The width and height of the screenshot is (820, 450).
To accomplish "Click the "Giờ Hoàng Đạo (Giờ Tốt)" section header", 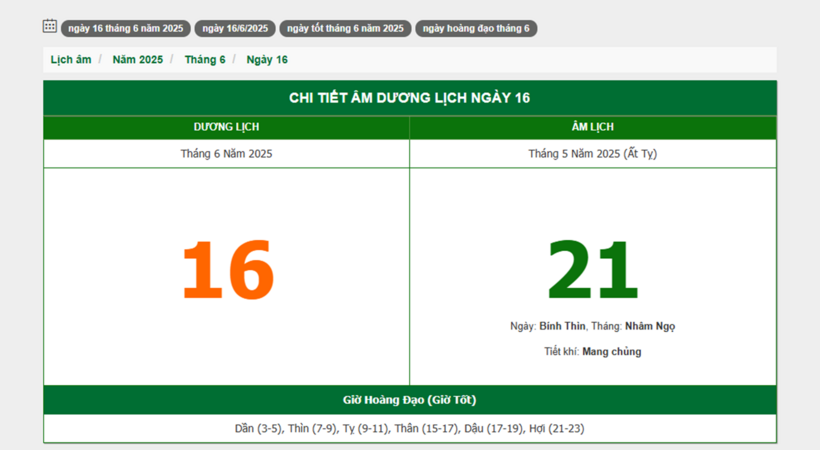I will pos(410,400).
